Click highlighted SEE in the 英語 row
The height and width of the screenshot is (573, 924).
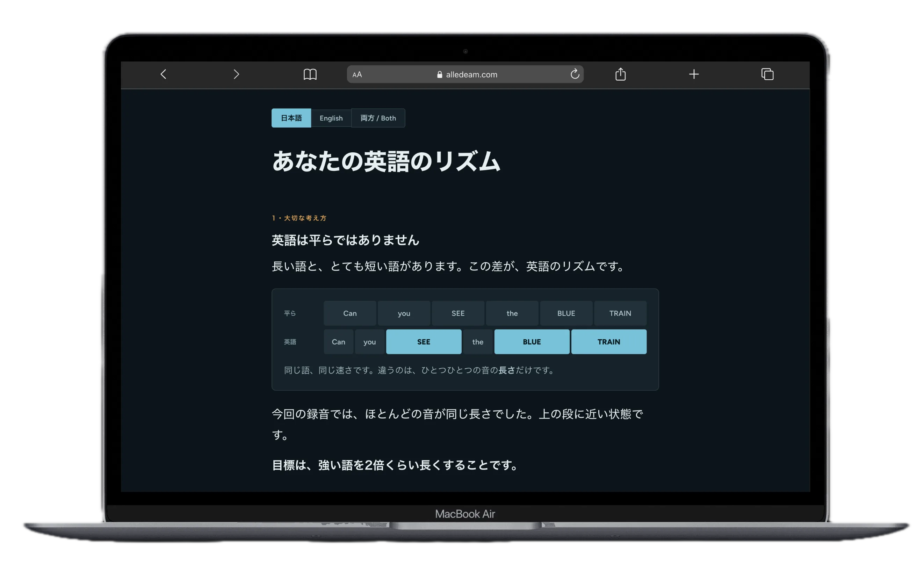(424, 341)
